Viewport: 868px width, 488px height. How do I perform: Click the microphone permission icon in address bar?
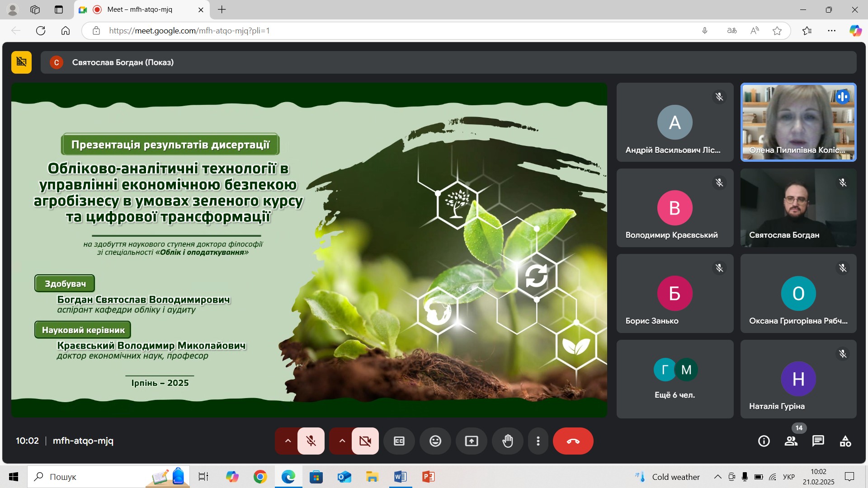(705, 31)
